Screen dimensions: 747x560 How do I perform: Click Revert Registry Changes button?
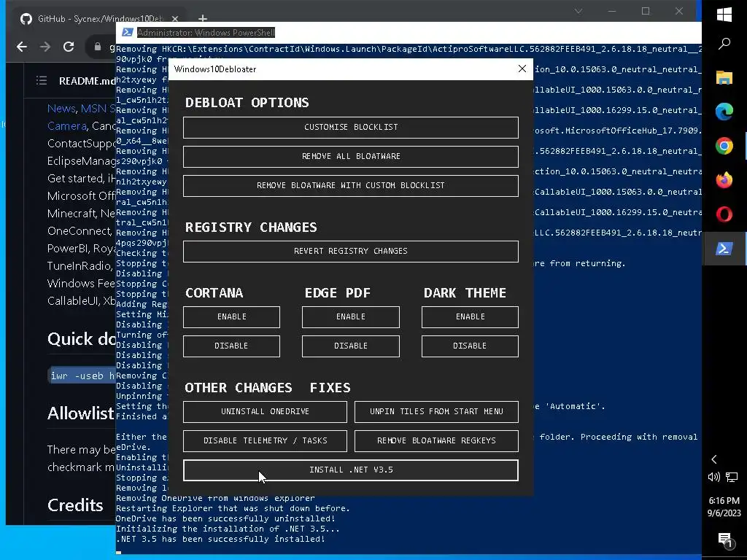tap(351, 251)
